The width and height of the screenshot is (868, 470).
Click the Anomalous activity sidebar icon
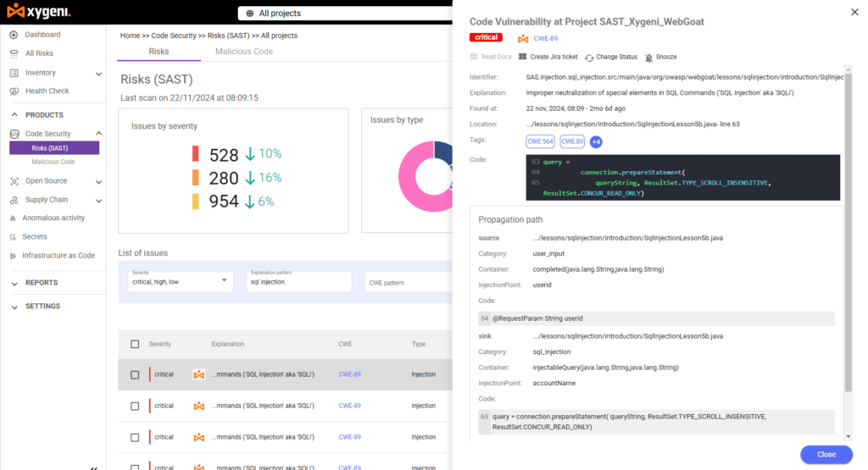(14, 218)
